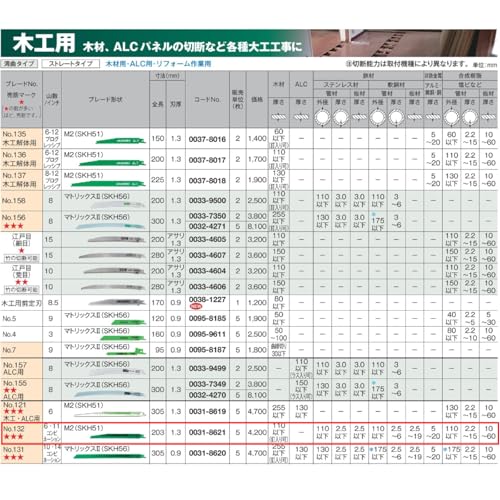The width and height of the screenshot is (500, 500).
Task: Click the No.158 blade shape image
Action: (118, 204)
